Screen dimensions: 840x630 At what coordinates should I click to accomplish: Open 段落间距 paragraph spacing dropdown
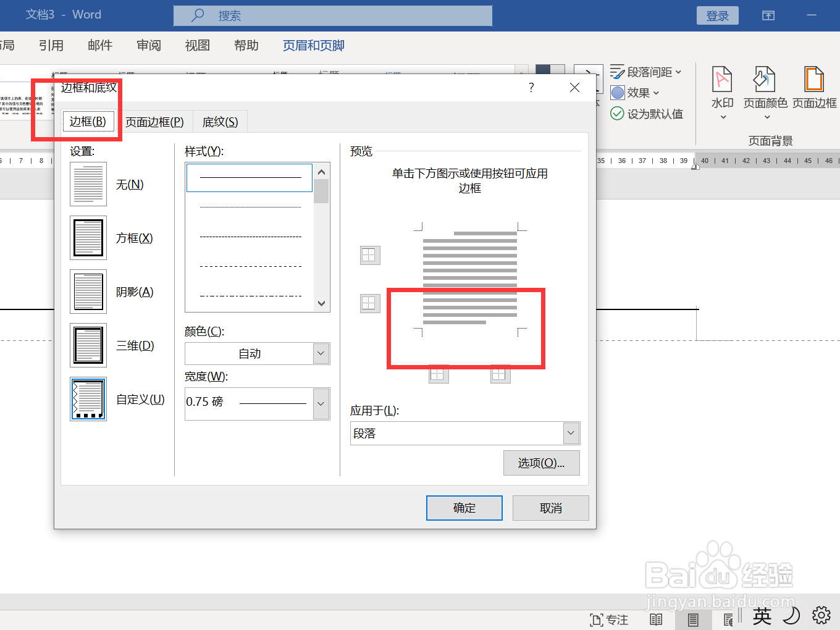pos(646,72)
